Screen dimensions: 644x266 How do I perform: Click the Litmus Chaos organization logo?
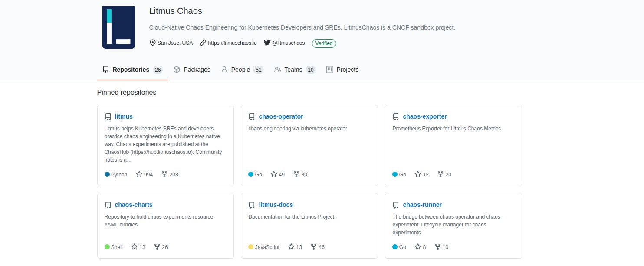pos(118,27)
